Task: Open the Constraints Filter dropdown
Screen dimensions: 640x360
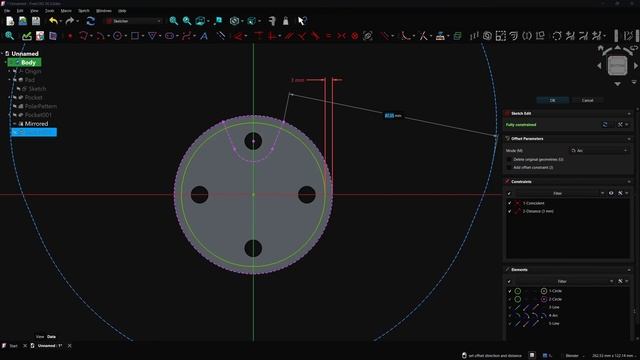Action: tap(602, 193)
